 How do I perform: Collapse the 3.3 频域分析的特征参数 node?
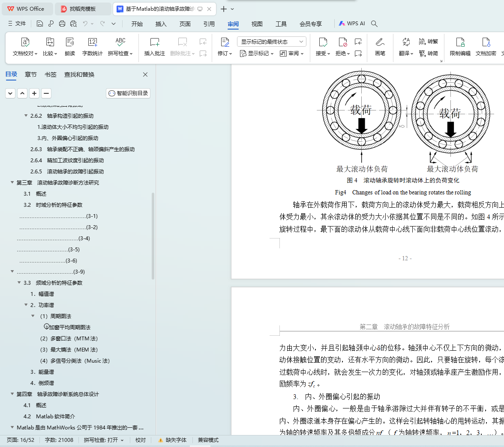click(19, 283)
